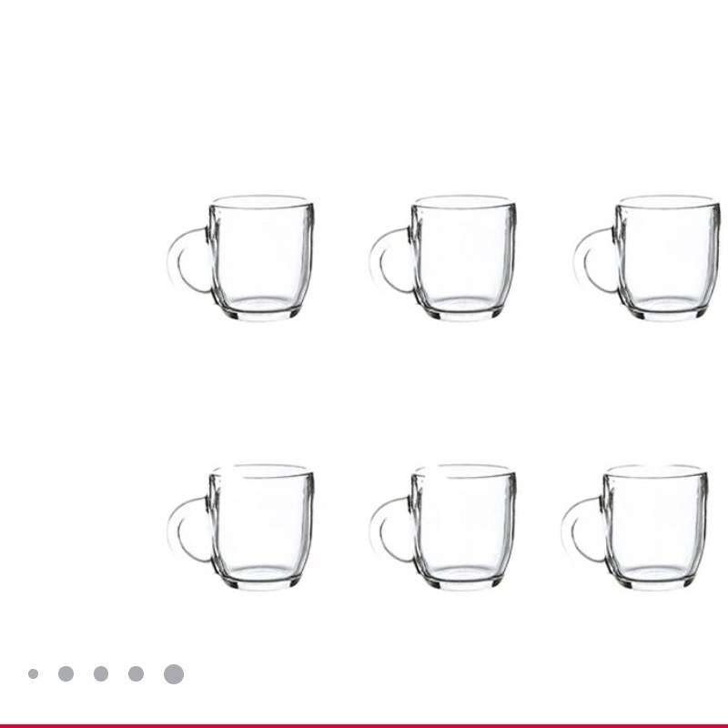The height and width of the screenshot is (728, 728).
Task: Go to the second carousel page dot
Action: (x=66, y=673)
